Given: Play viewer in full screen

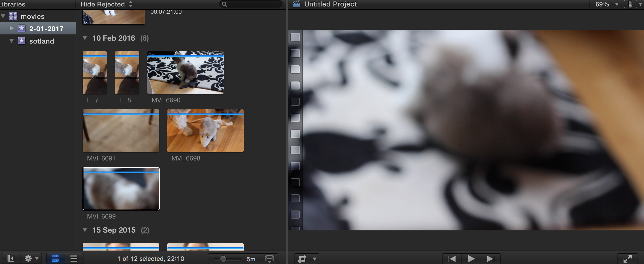Looking at the screenshot, I should click(x=627, y=259).
